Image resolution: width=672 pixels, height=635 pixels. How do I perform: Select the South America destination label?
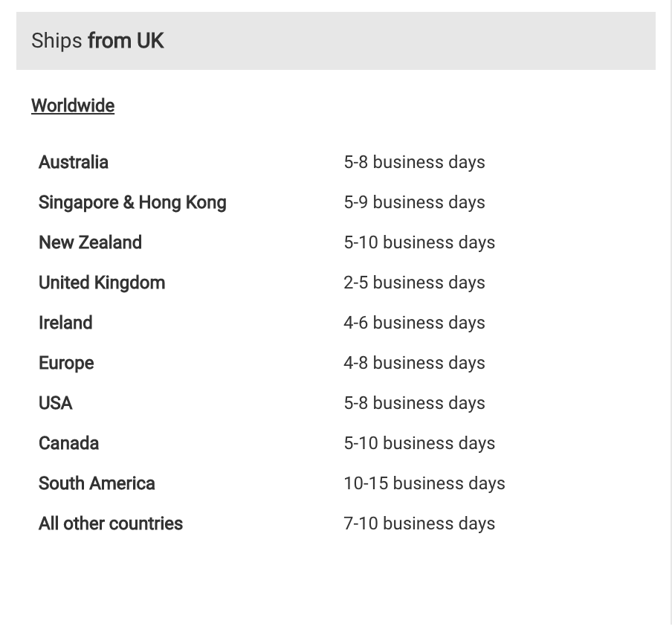click(x=97, y=483)
